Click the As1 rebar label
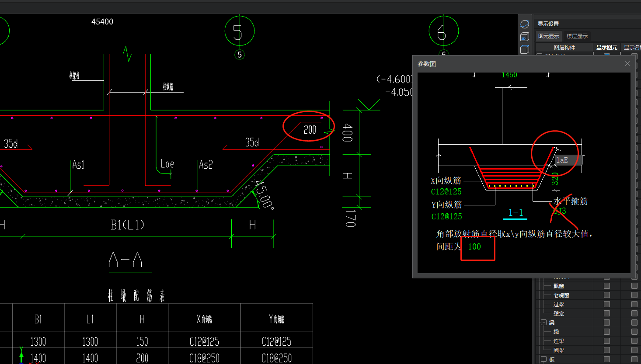The width and height of the screenshot is (641, 364). tap(78, 165)
